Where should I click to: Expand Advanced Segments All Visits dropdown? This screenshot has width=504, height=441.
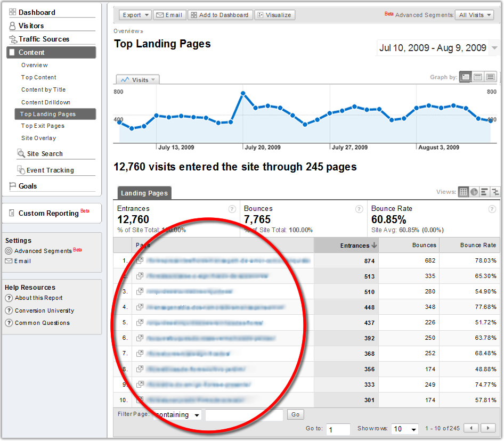(475, 15)
